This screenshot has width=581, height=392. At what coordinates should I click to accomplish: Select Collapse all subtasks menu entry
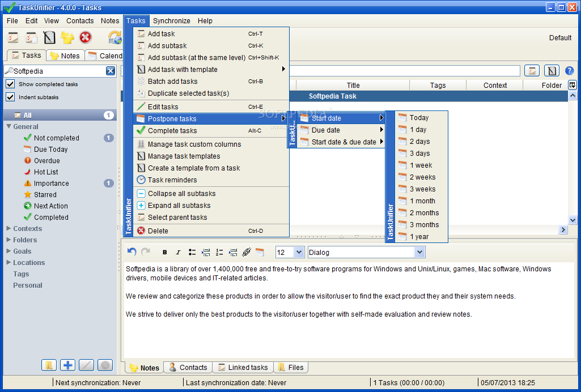pos(211,193)
